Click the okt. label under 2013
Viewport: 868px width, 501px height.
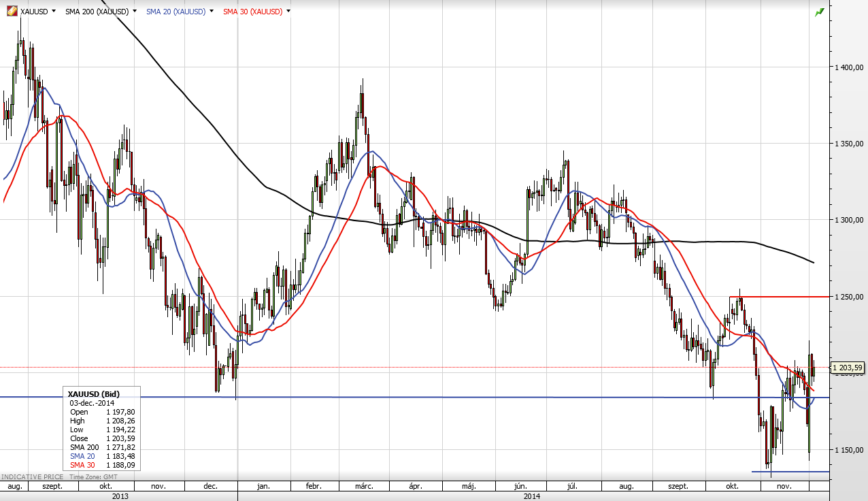tap(105, 487)
